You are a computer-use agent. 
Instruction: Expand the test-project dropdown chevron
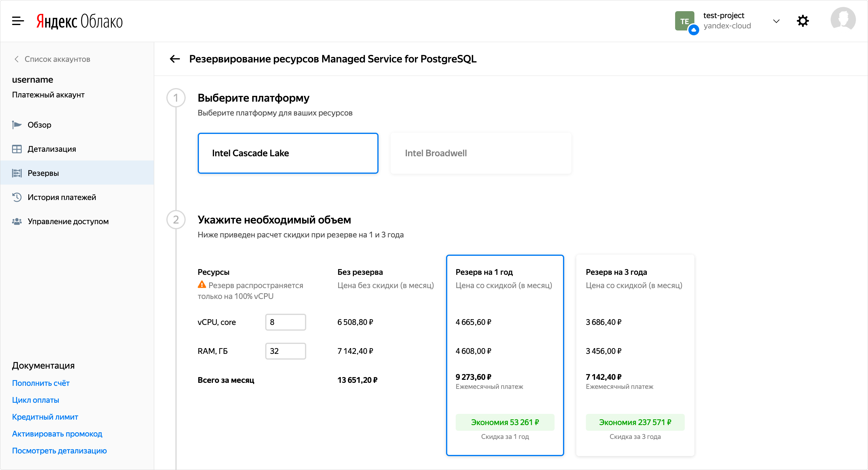pos(776,21)
